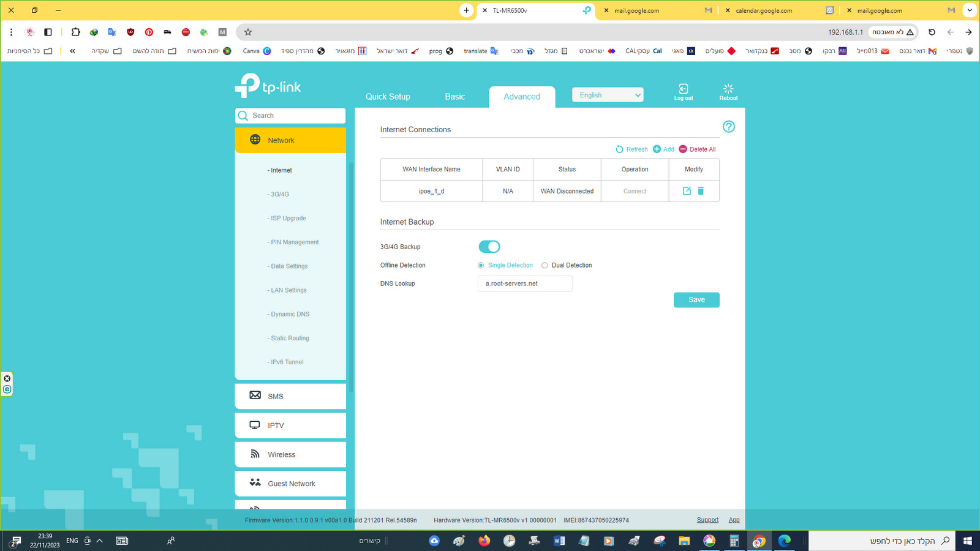Click the edit icon for ipoe_1_d
The image size is (980, 551).
687,191
